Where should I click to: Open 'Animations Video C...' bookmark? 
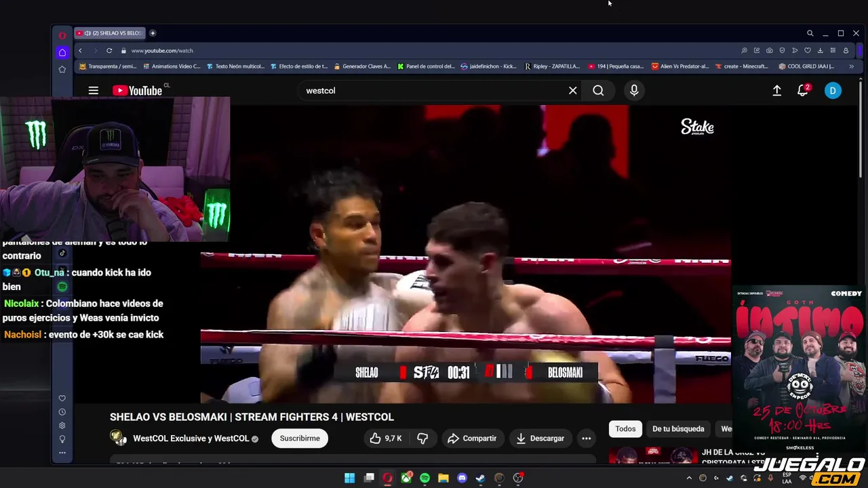point(172,66)
